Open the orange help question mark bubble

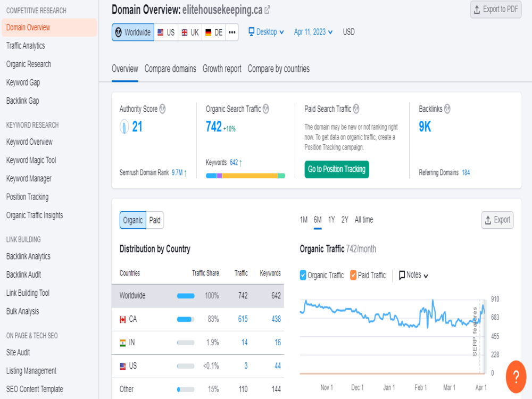[516, 377]
